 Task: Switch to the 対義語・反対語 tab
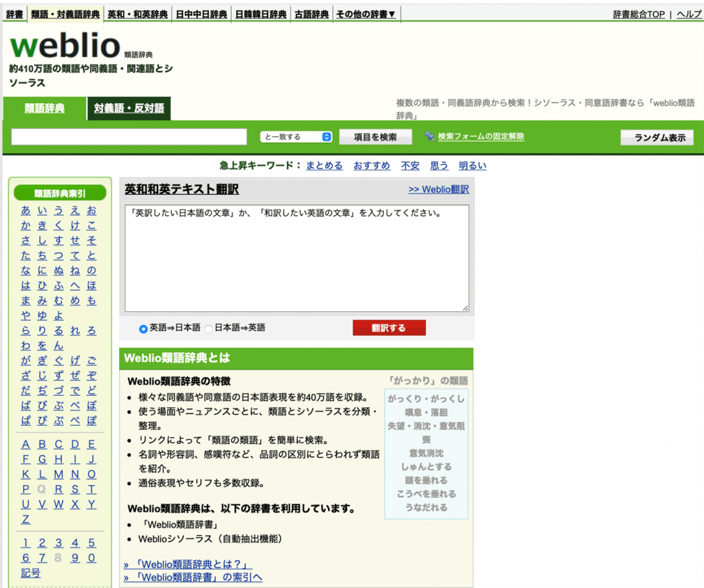(129, 108)
